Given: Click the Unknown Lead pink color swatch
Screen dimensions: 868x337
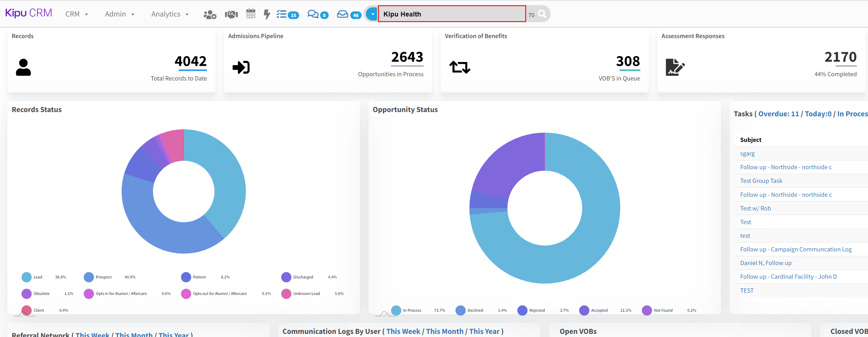Looking at the screenshot, I should point(286,293).
